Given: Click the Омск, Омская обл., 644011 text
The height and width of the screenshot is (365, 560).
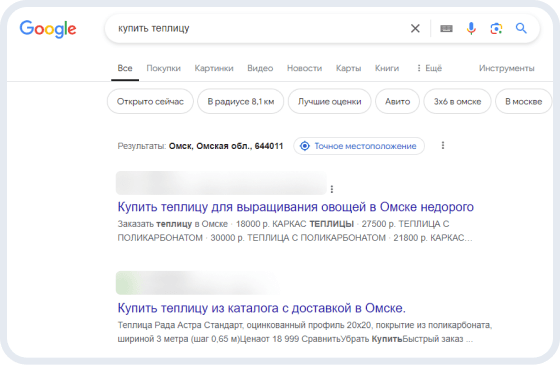Looking at the screenshot, I should click(226, 146).
